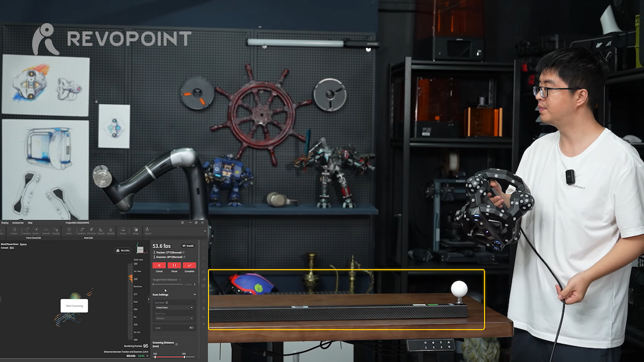This screenshot has height=362, width=644.
Task: Click the Distance between Tracker and Scanner text
Action: pyautogui.click(x=126, y=352)
